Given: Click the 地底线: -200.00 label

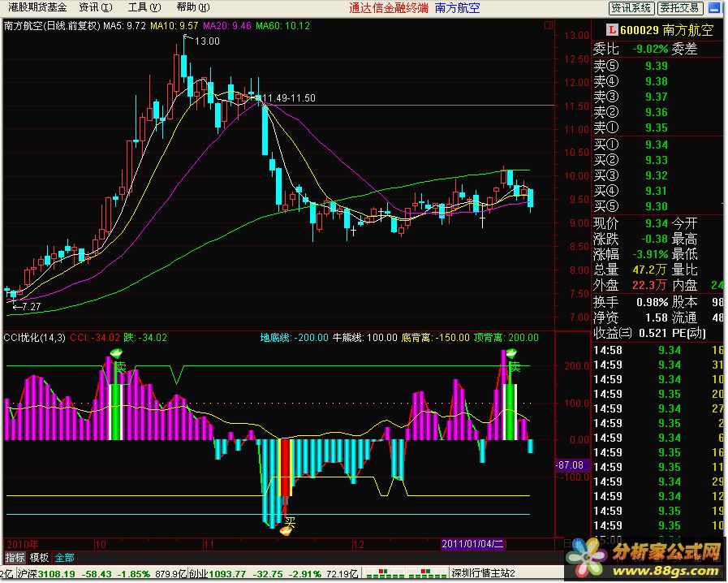Looking at the screenshot, I should [x=294, y=338].
